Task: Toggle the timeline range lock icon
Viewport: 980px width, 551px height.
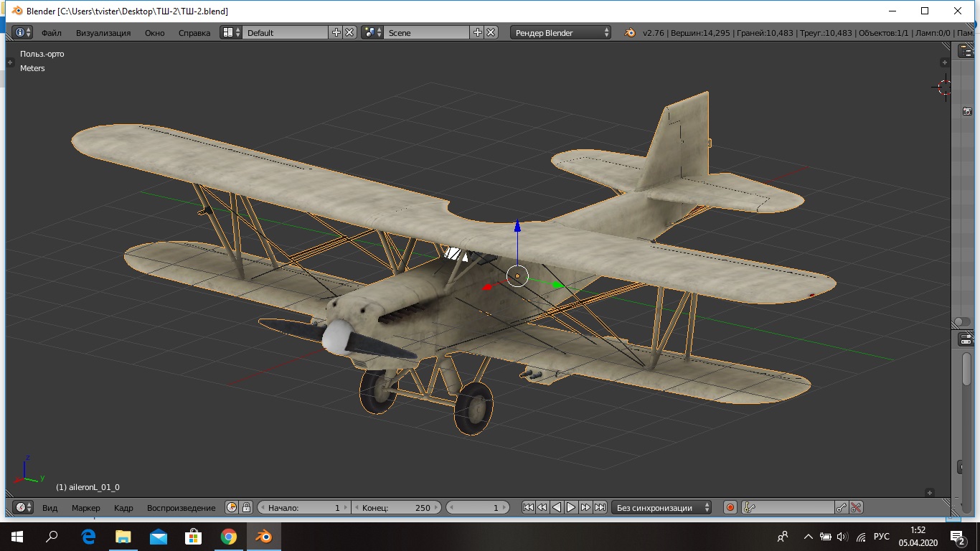Action: 246,507
